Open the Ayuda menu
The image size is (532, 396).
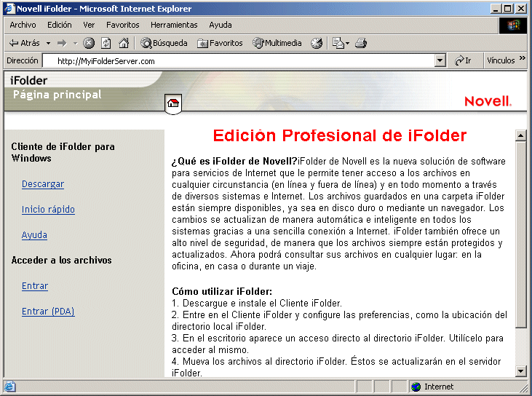pos(221,25)
